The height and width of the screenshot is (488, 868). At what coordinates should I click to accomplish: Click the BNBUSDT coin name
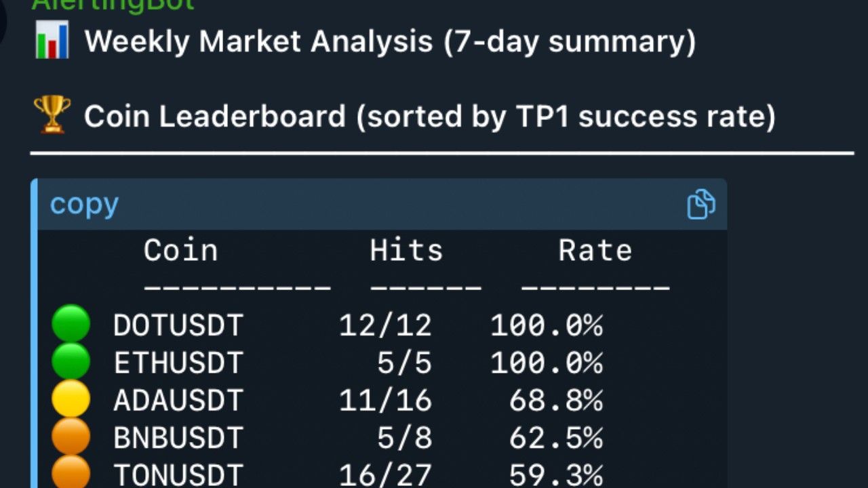click(x=178, y=439)
